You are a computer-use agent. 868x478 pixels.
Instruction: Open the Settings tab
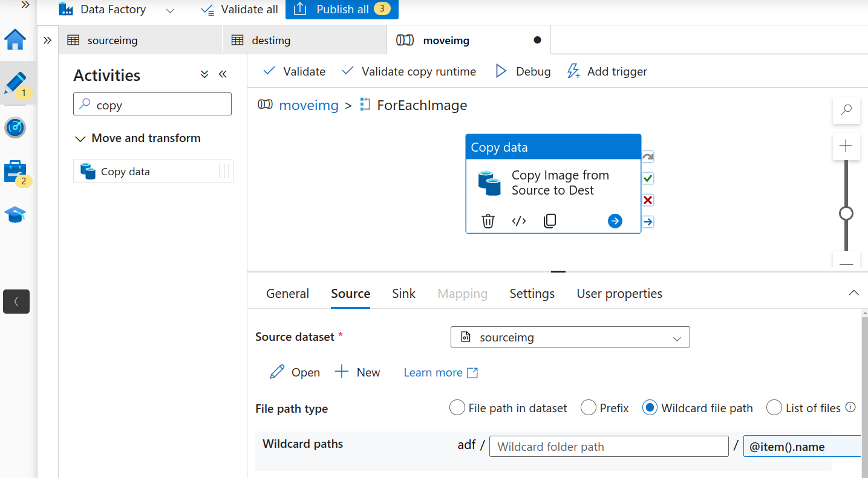(x=532, y=294)
